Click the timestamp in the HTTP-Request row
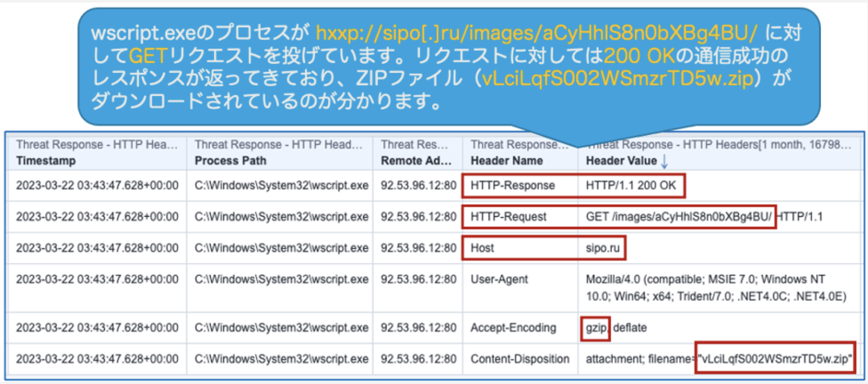868x384 pixels. click(x=97, y=217)
